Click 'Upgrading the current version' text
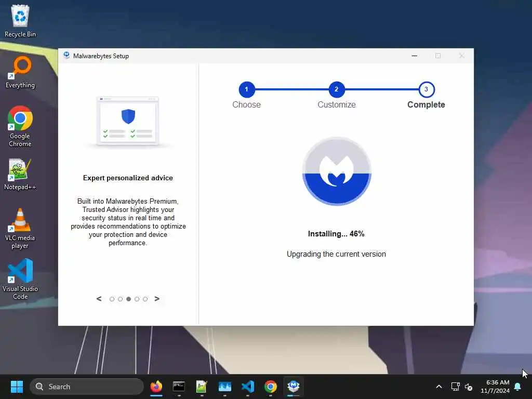 336,254
